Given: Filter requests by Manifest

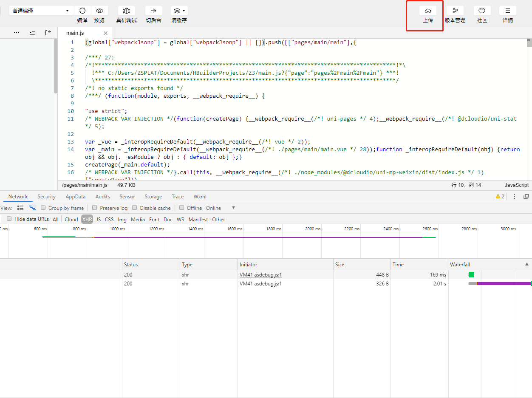Looking at the screenshot, I should (198, 220).
